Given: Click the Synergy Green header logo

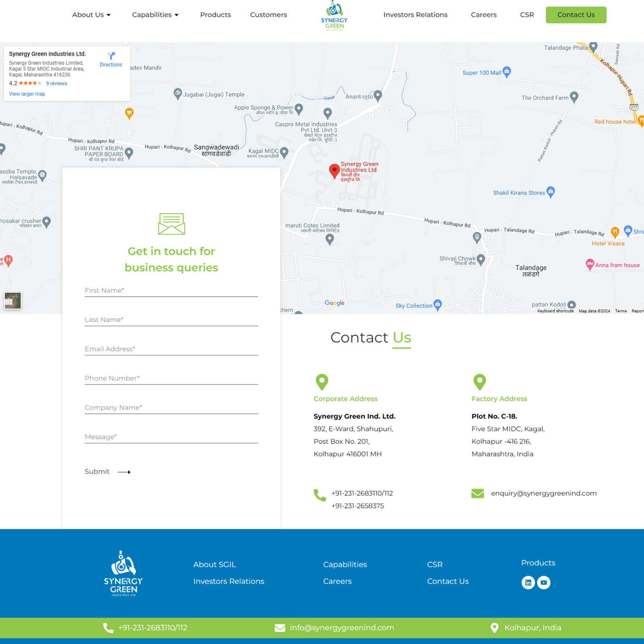Looking at the screenshot, I should point(334,15).
